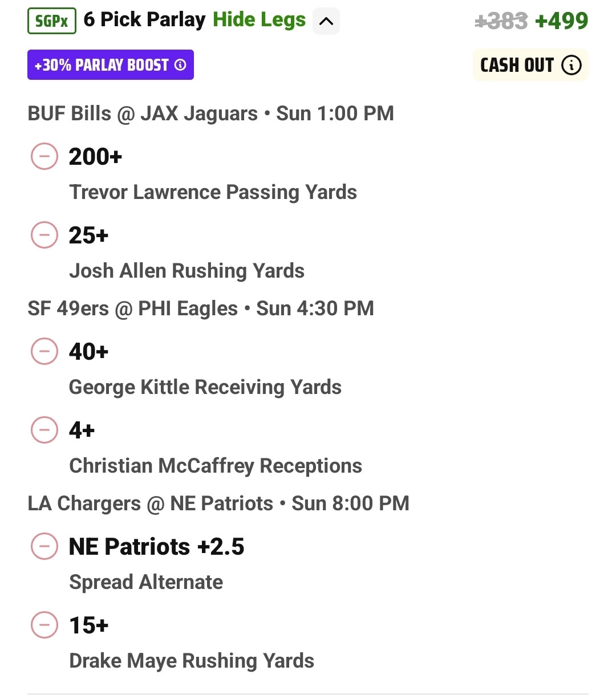Click the status circle beside Trevor Lawrence 200+

[x=44, y=156]
